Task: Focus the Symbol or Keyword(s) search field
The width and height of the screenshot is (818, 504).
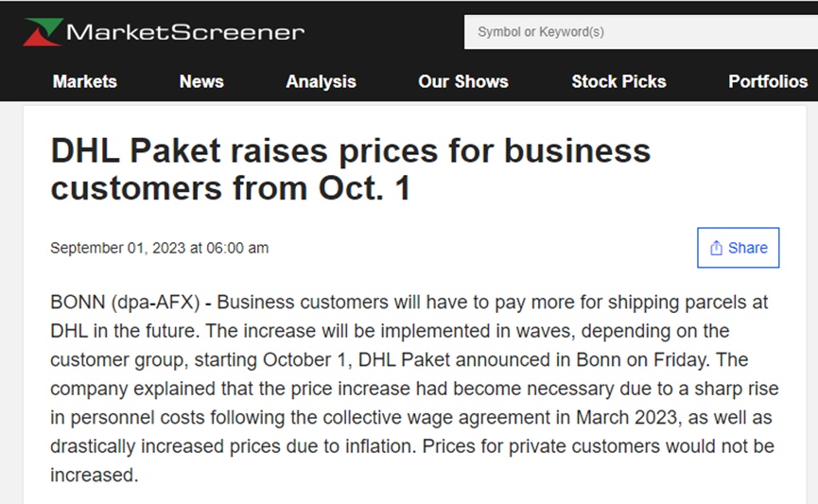Action: click(x=640, y=32)
